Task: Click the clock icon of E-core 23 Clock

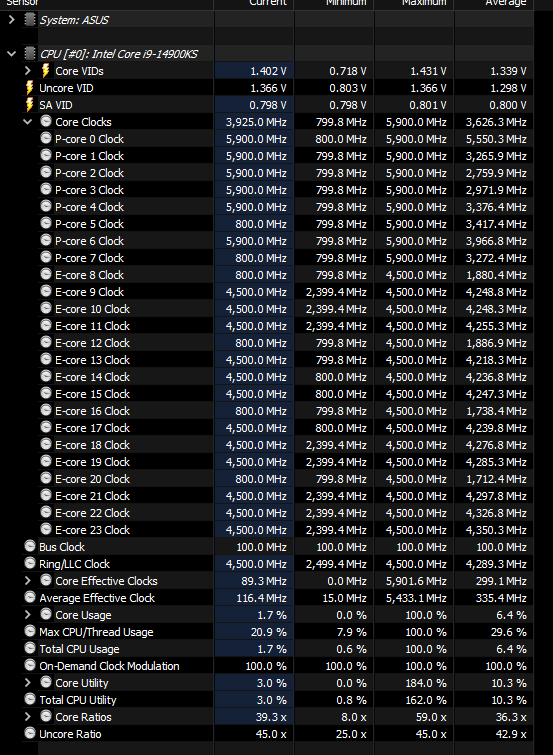Action: click(46, 529)
